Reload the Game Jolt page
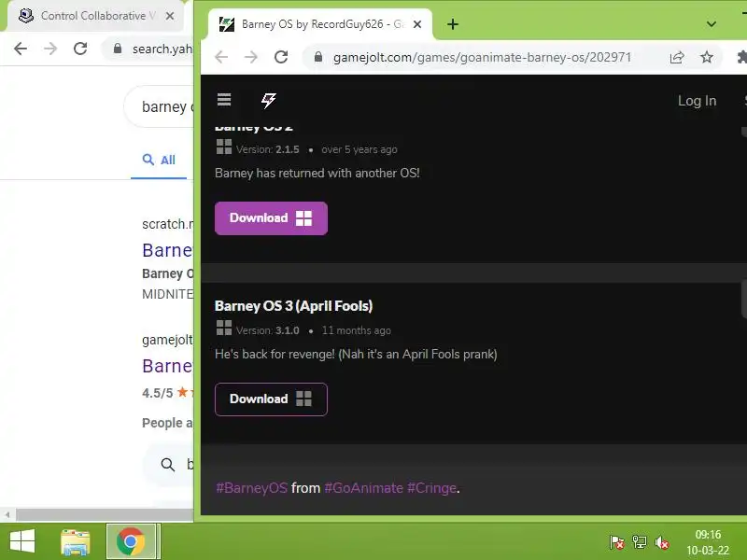This screenshot has height=560, width=747. 281,57
